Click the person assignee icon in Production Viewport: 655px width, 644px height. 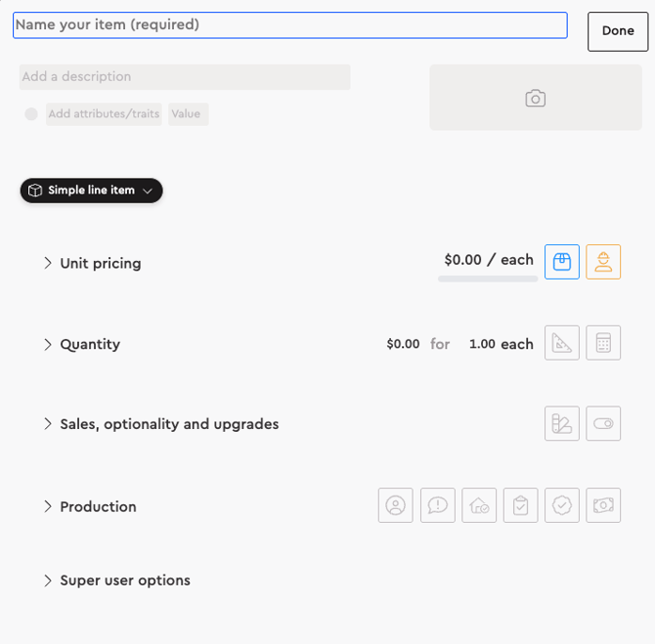(x=396, y=505)
